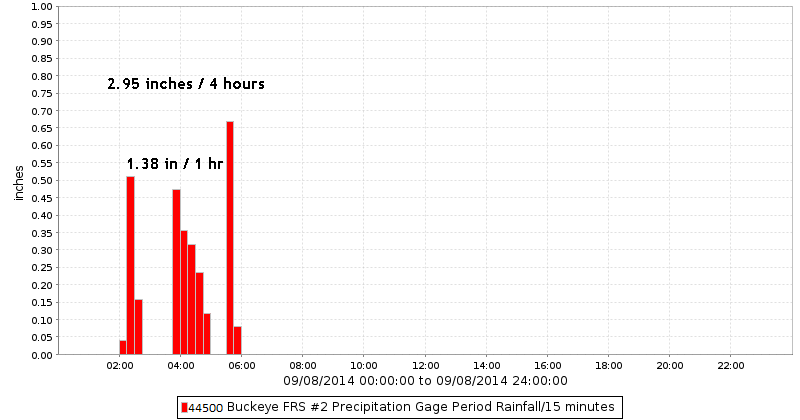The image size is (800, 420).
Task: Click the 12:00 x-axis tick label
Action: [426, 366]
